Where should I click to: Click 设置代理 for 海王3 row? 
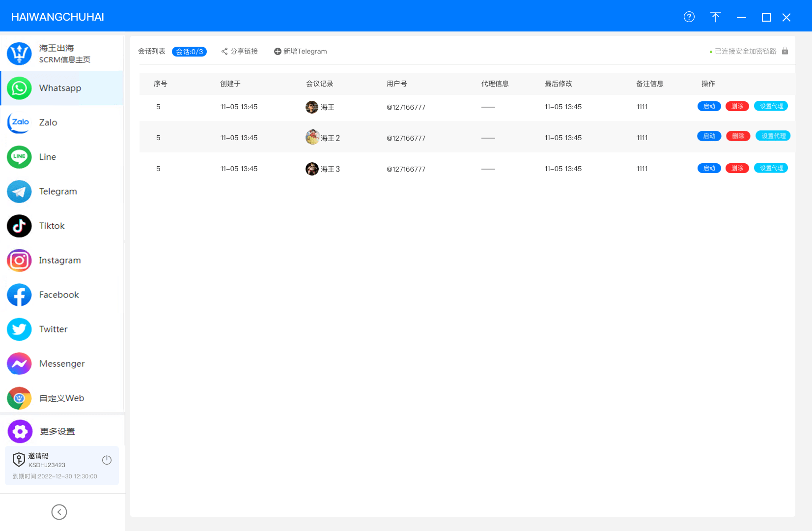pos(771,168)
